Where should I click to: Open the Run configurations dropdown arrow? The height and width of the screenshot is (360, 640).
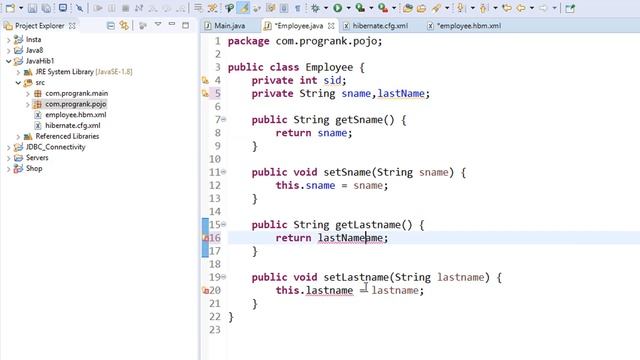(x=348, y=8)
